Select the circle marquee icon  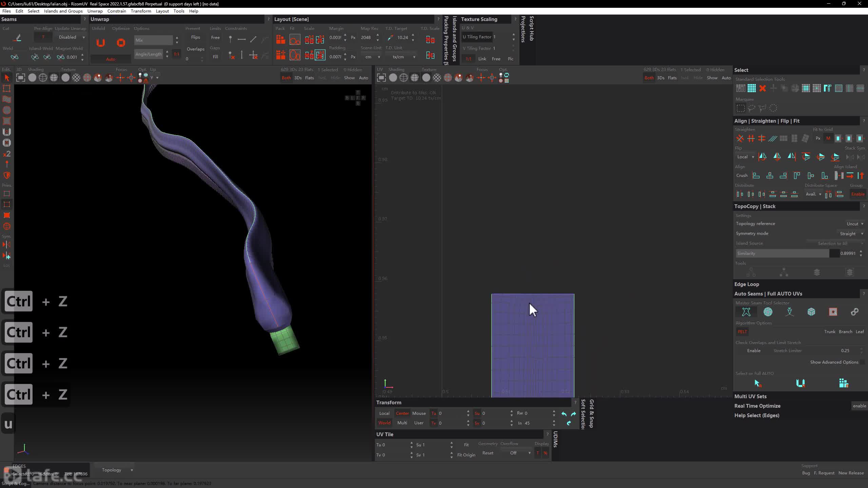(773, 108)
